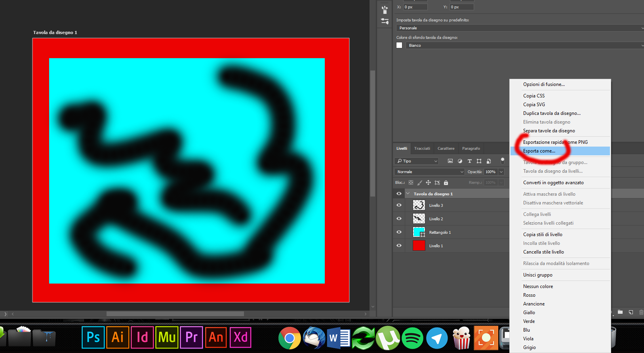This screenshot has width=644, height=353.
Task: Create new group folder icon in Layers panel
Action: point(620,312)
